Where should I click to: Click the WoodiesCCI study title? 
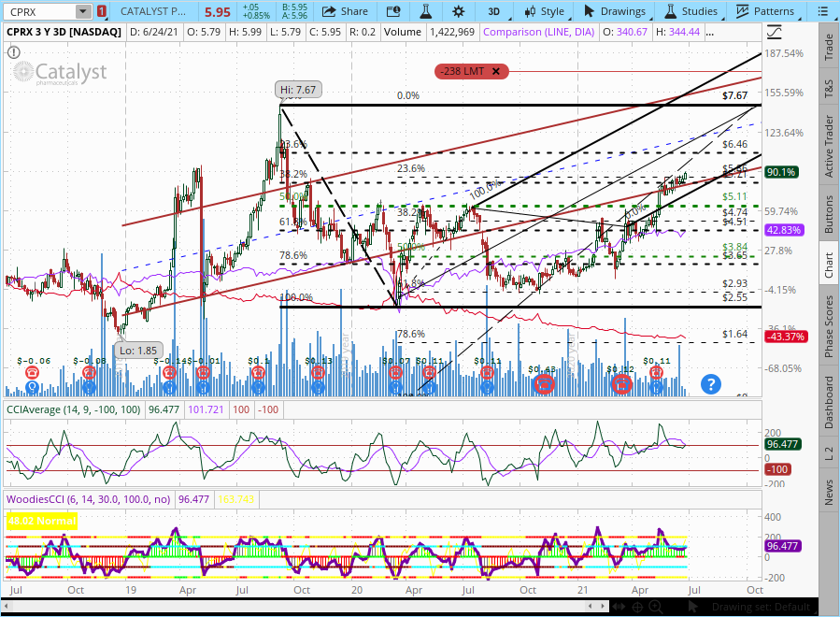click(88, 499)
